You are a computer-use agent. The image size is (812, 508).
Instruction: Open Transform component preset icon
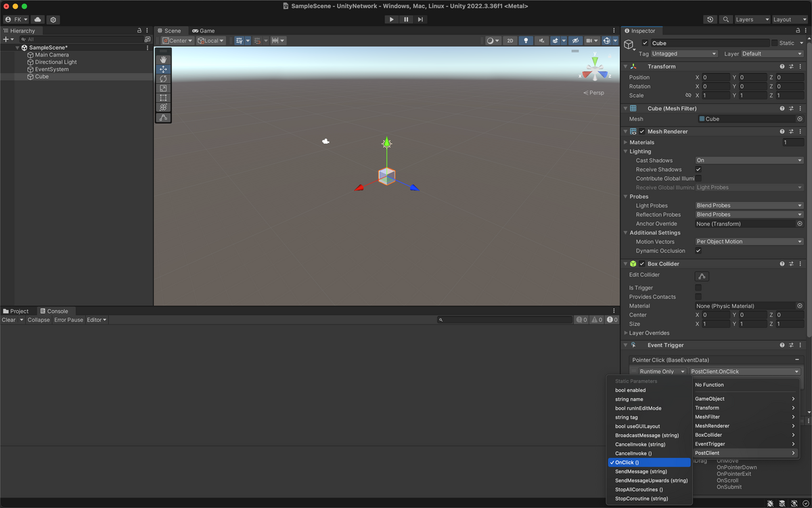pos(791,66)
